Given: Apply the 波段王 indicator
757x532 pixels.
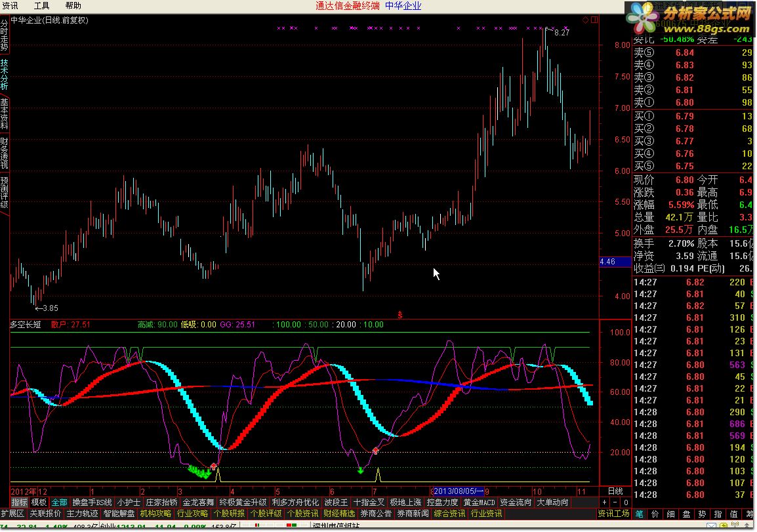Looking at the screenshot, I should [336, 502].
